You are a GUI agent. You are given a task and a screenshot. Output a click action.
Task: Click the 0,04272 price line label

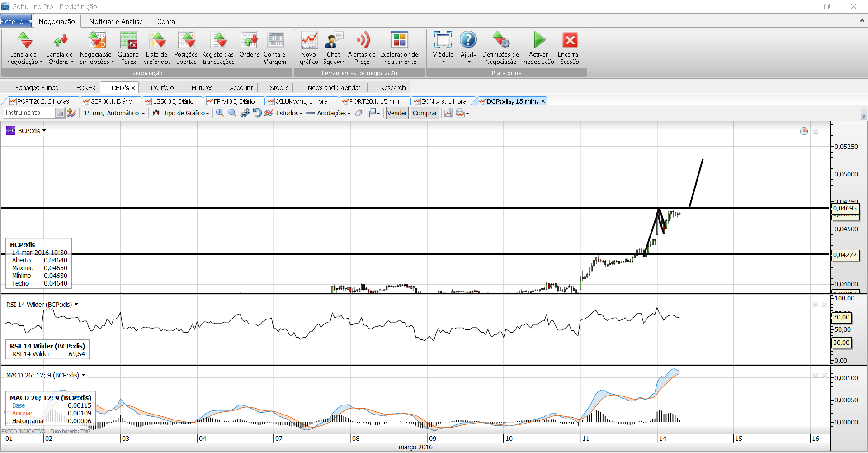[x=845, y=255]
